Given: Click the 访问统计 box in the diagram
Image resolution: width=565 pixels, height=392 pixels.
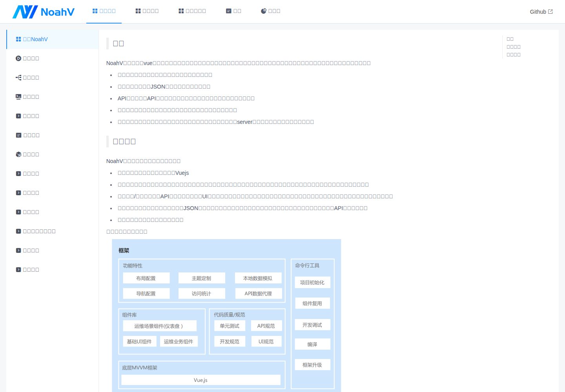Looking at the screenshot, I should 202,294.
